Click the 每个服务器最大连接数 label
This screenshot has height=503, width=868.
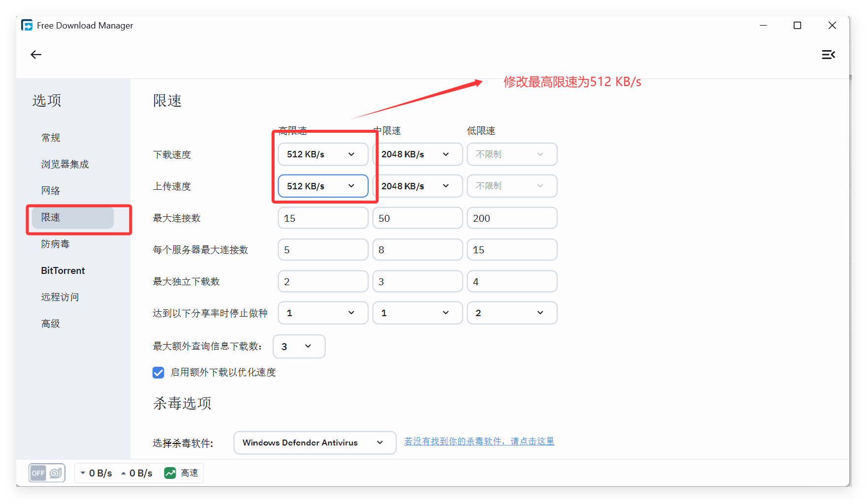[x=200, y=250]
